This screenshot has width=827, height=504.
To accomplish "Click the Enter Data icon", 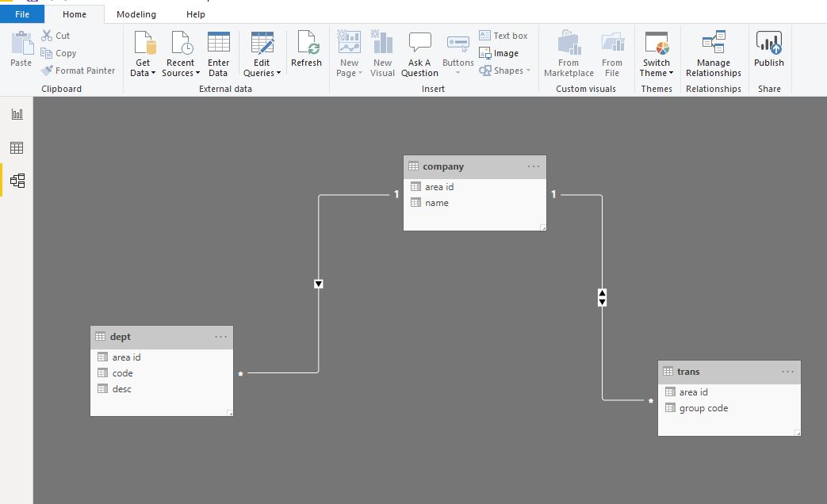I will pyautogui.click(x=218, y=42).
